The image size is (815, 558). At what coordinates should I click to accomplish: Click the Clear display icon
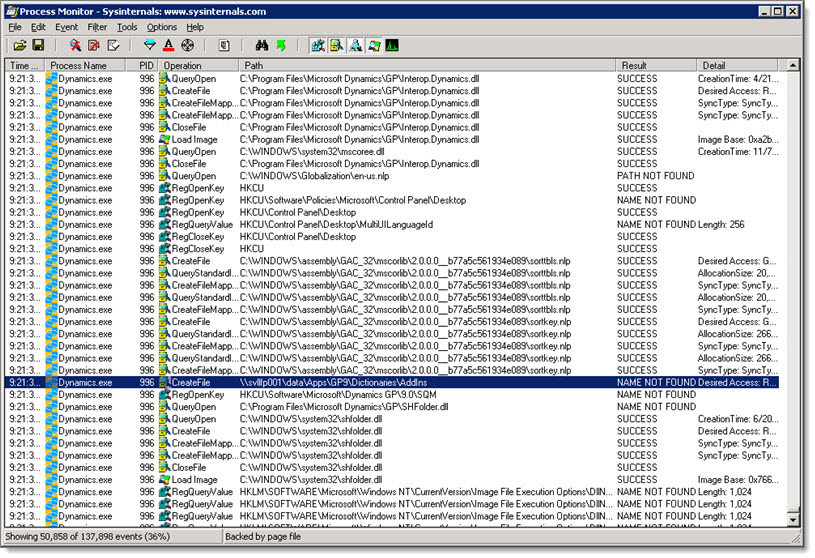[x=113, y=46]
